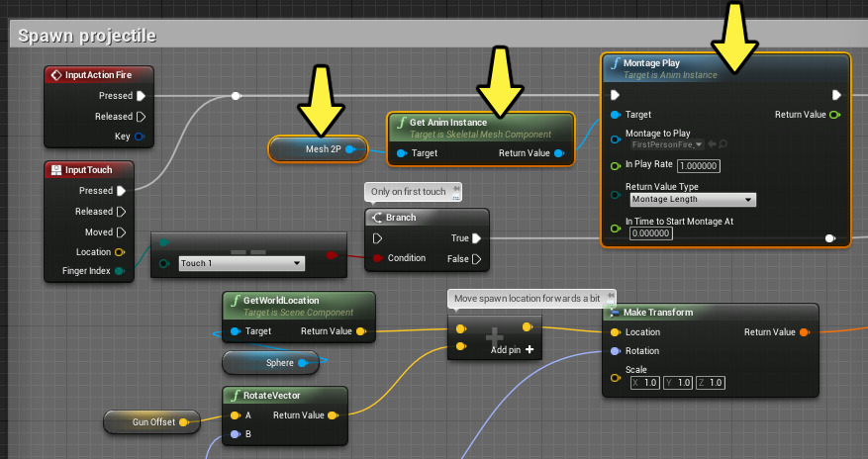Click the Pressed exec pin on InputAction Fire
The width and height of the screenshot is (868, 459).
pos(142,96)
